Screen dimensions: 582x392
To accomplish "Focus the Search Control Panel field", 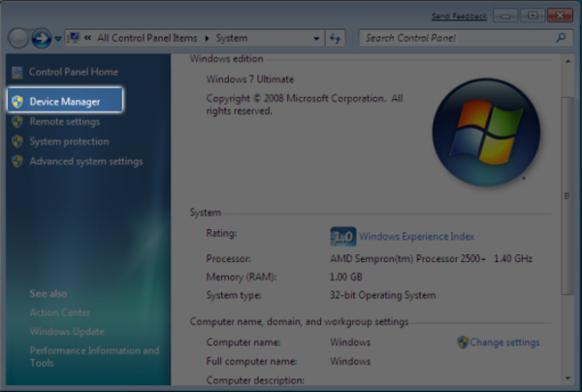I will [x=454, y=39].
